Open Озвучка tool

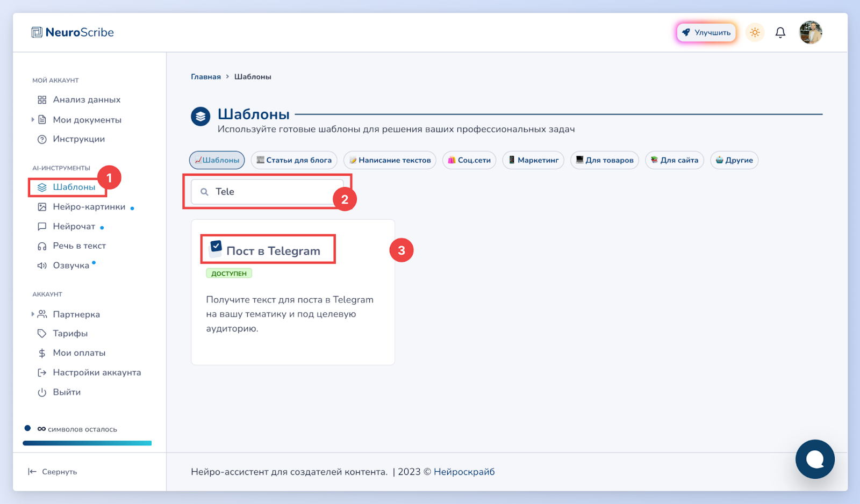pyautogui.click(x=71, y=265)
